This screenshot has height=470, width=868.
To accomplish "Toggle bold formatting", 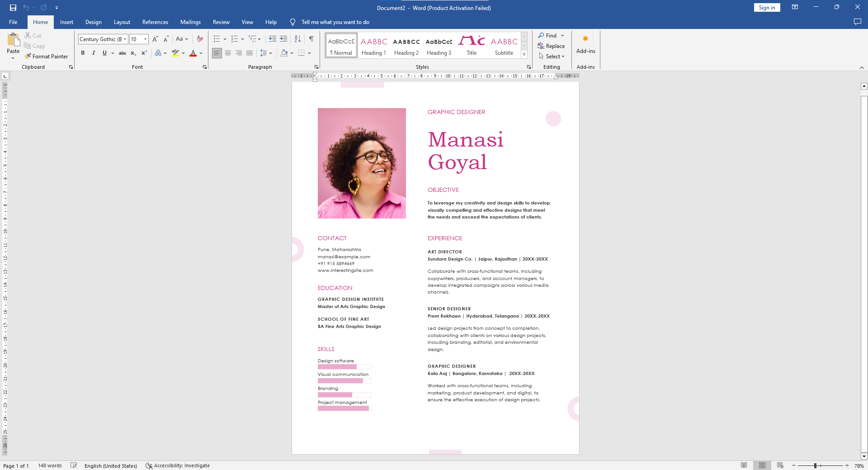I will pyautogui.click(x=83, y=53).
